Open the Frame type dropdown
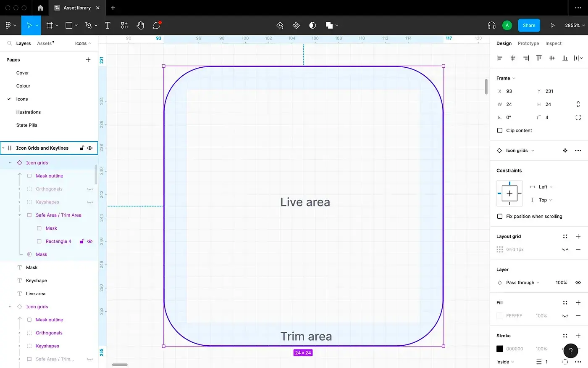This screenshot has width=588, height=368. 506,78
